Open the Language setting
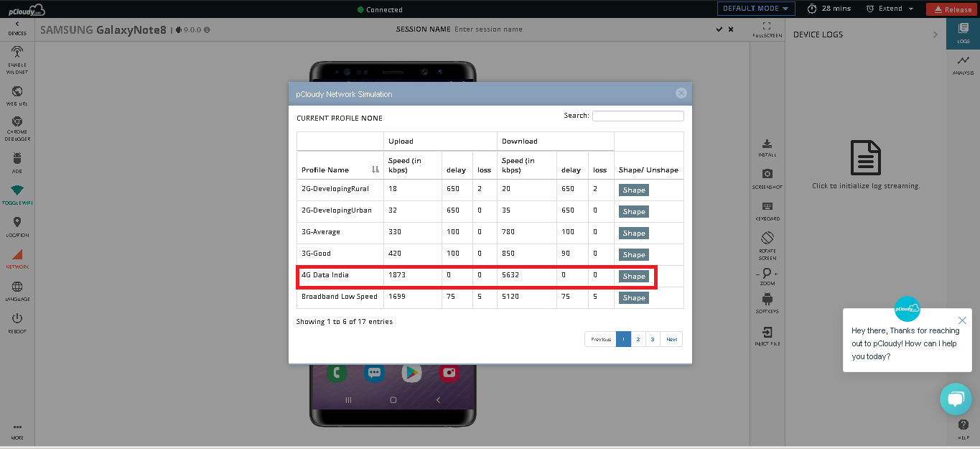The image size is (980, 449). (17, 291)
